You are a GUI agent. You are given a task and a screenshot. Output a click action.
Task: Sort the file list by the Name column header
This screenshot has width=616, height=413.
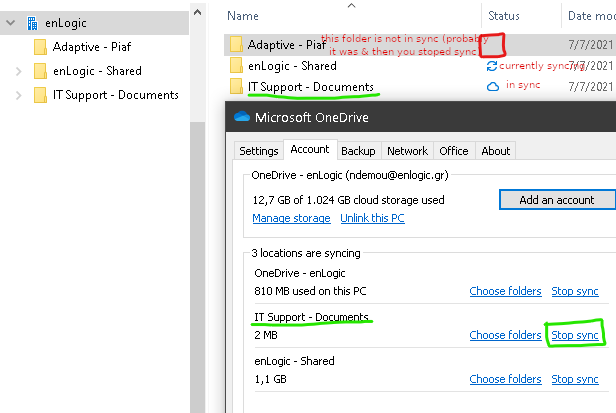click(x=243, y=16)
